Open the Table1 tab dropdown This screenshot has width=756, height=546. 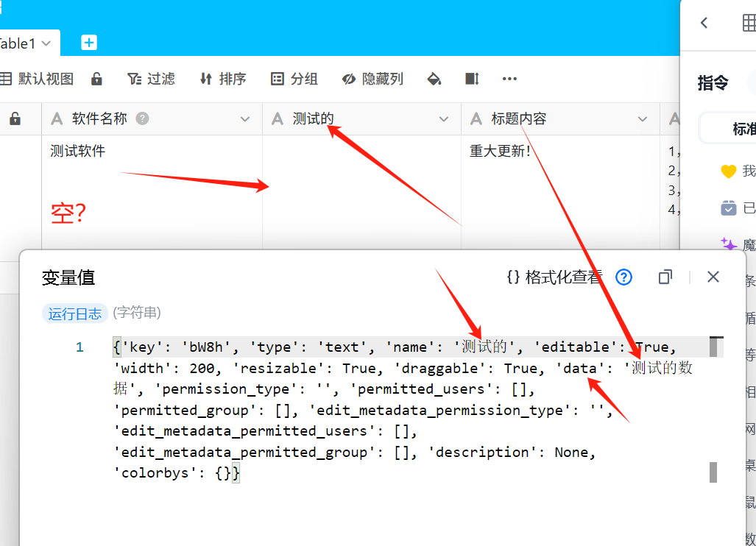tap(46, 43)
